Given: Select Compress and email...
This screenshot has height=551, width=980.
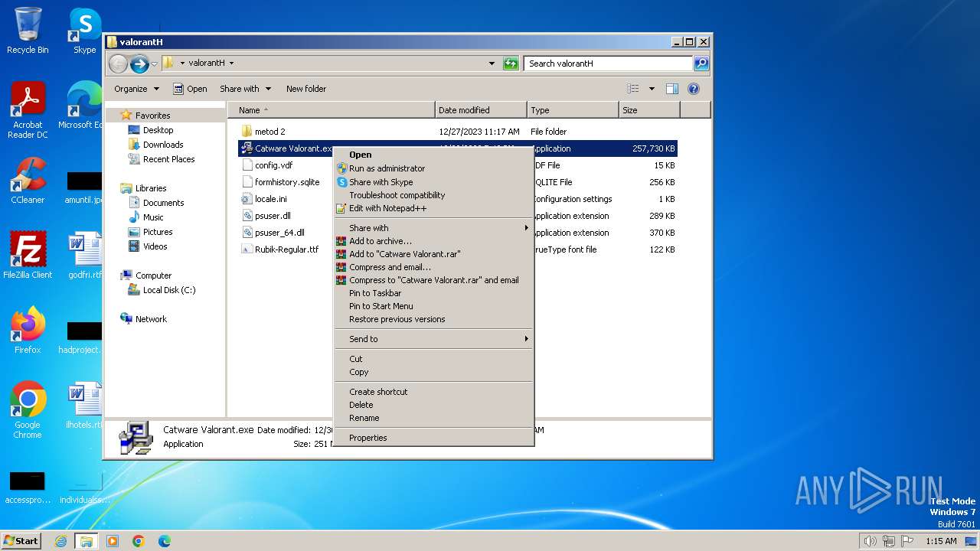Looking at the screenshot, I should pyautogui.click(x=434, y=267).
